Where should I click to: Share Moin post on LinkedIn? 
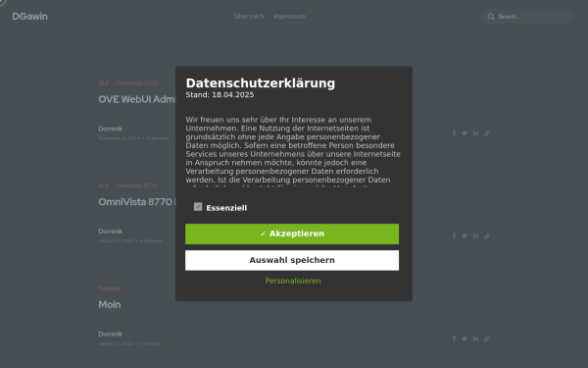(x=475, y=339)
